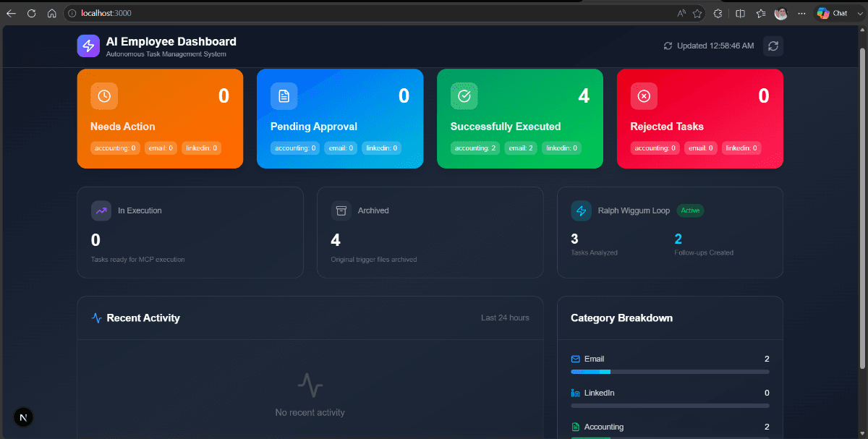Click Follow-ups Created count 2
Image resolution: width=868 pixels, height=439 pixels.
pos(678,239)
